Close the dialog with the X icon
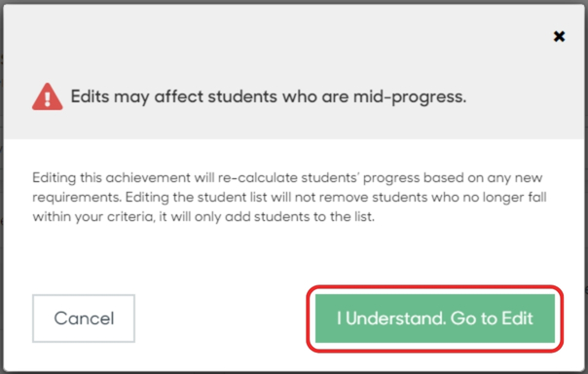Image resolution: width=588 pixels, height=374 pixels. click(559, 36)
